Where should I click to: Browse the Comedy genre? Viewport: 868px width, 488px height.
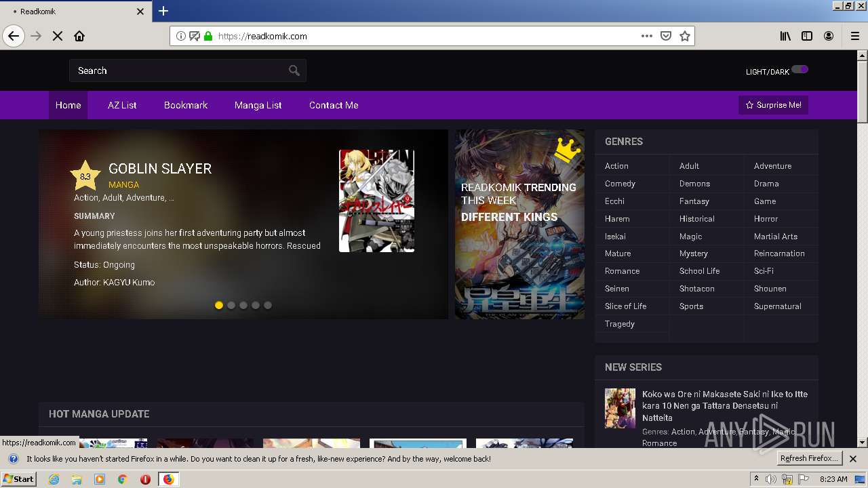pos(620,184)
